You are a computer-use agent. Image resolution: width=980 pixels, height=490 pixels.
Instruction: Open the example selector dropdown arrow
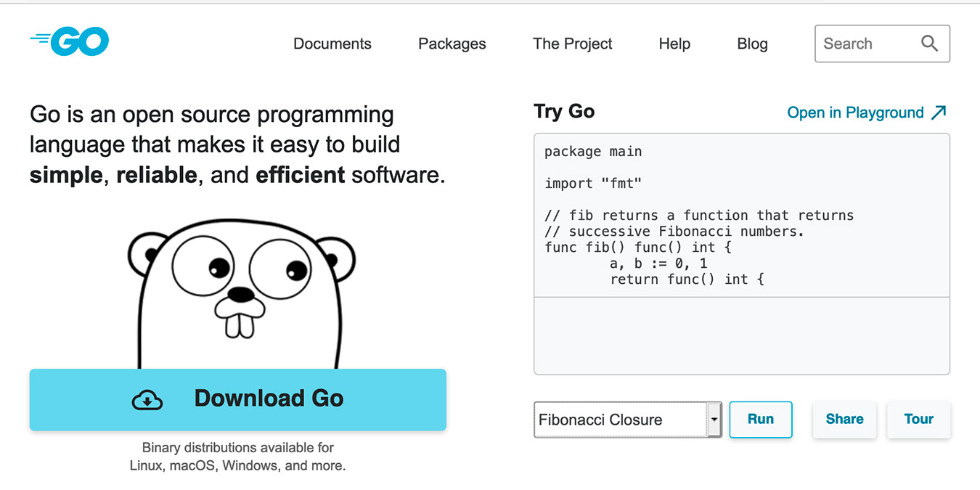click(713, 420)
